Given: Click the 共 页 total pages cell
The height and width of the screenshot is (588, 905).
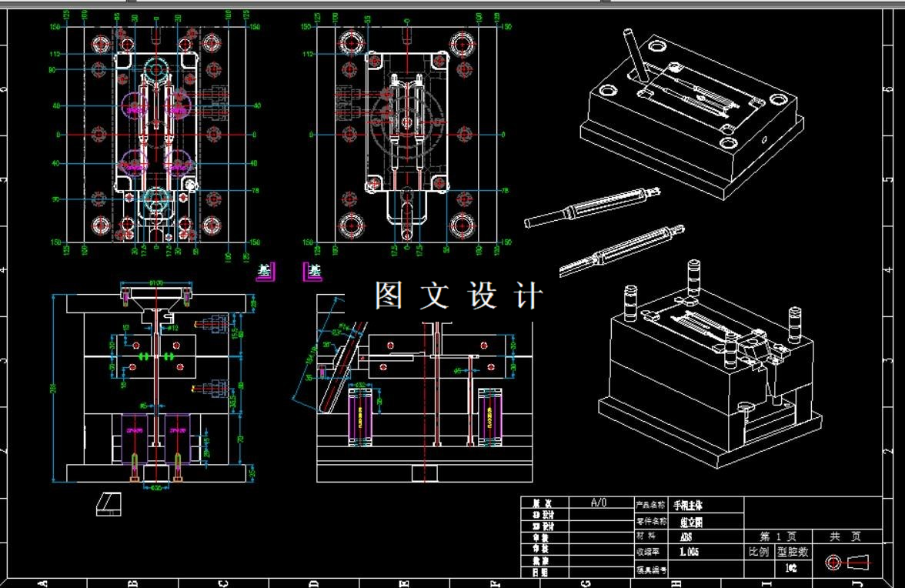Looking at the screenshot, I should click(x=847, y=536).
